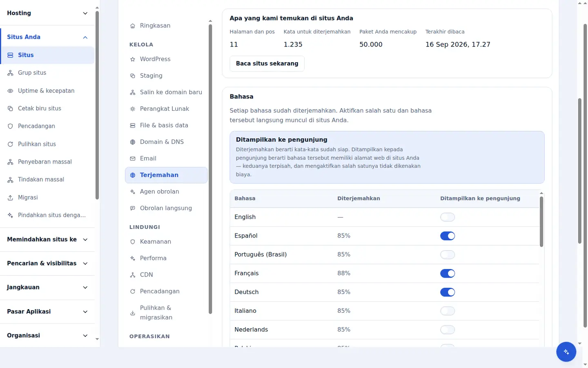Click the language table vertical scrollbar

coord(541,222)
